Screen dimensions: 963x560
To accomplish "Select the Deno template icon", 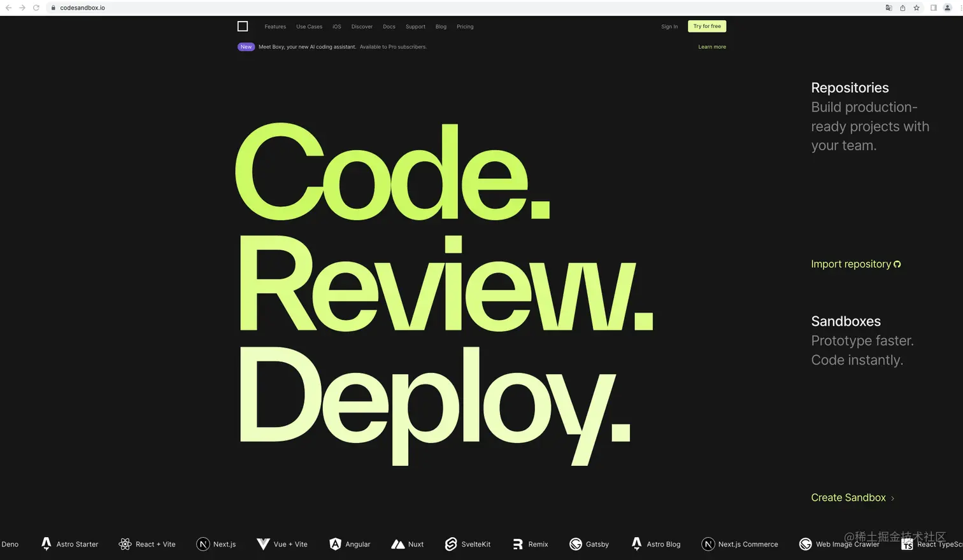I will pos(9,544).
